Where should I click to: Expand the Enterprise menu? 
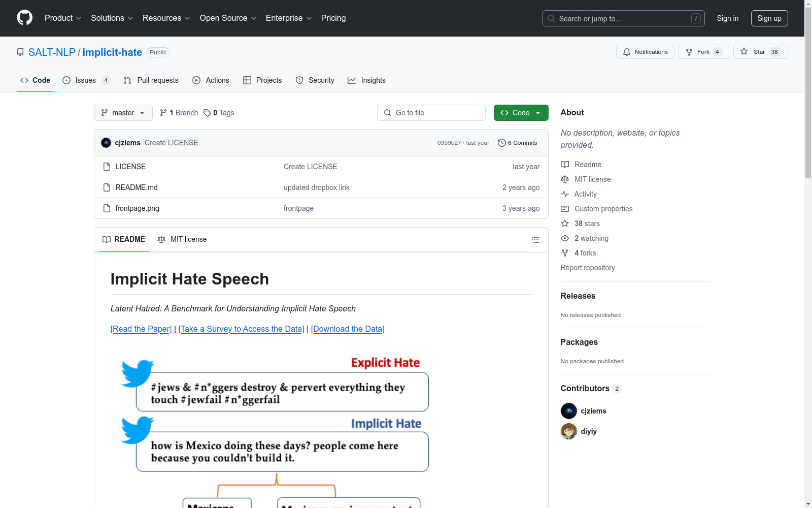coord(289,18)
